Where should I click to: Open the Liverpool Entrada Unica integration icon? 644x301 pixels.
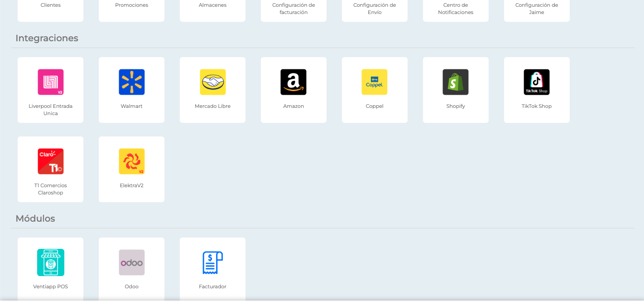50,82
